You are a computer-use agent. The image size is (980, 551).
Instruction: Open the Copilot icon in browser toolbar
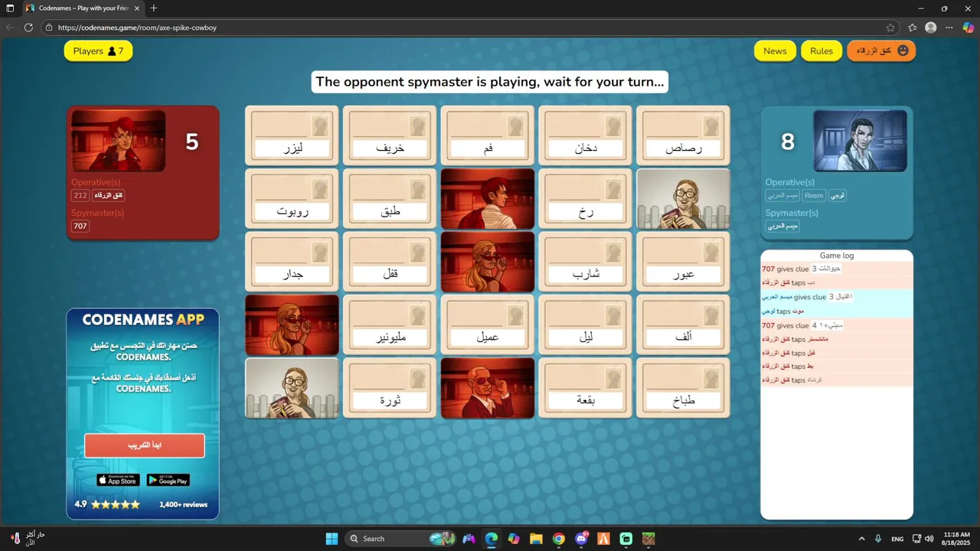[969, 28]
